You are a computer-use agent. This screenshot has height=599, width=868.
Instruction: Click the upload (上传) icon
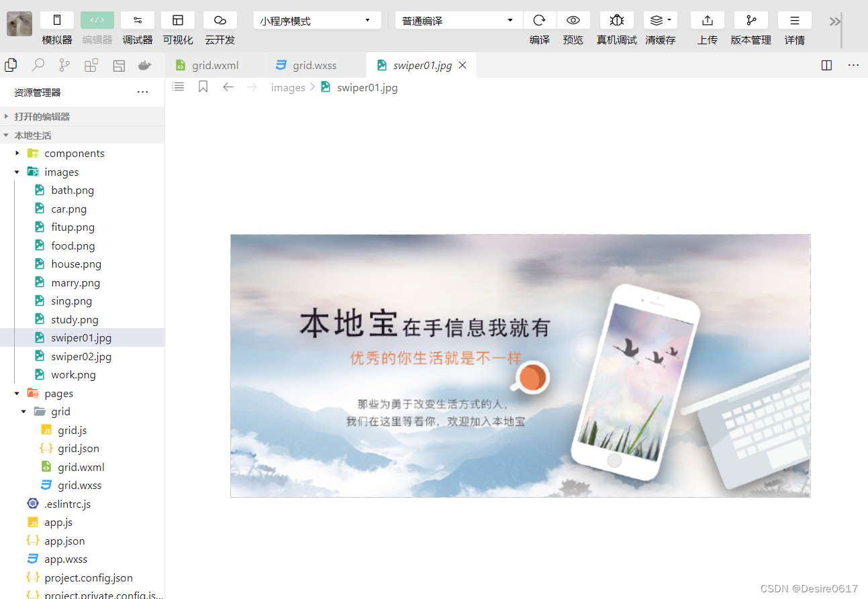click(x=708, y=20)
